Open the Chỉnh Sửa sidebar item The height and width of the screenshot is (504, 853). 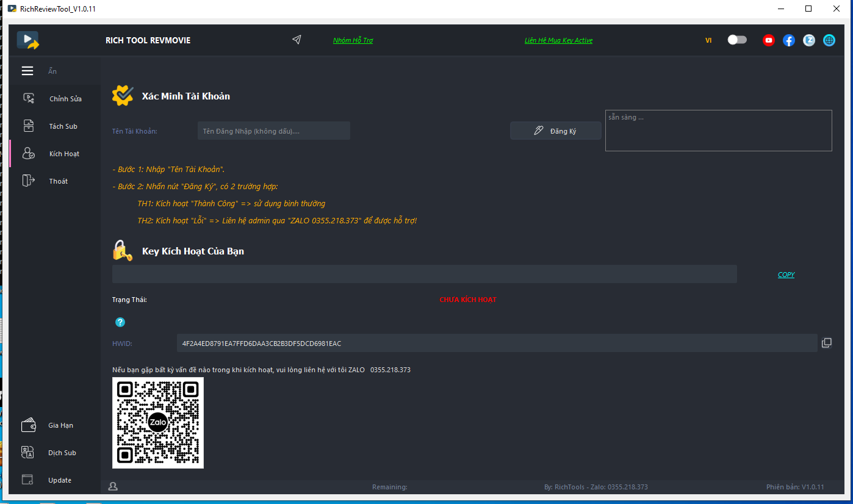coord(55,99)
